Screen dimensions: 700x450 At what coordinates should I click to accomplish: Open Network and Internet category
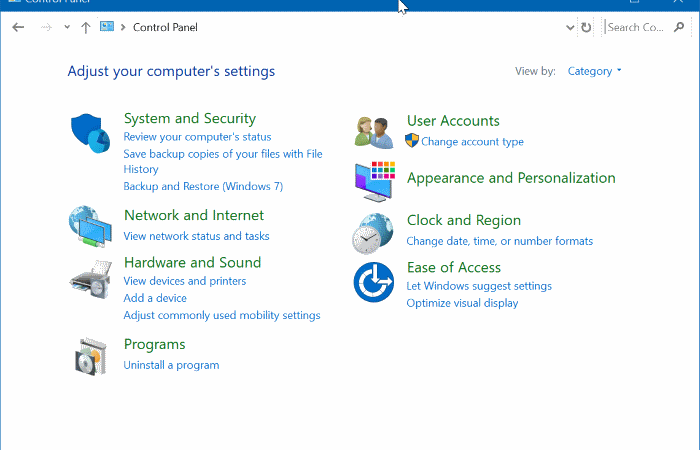[x=194, y=215]
